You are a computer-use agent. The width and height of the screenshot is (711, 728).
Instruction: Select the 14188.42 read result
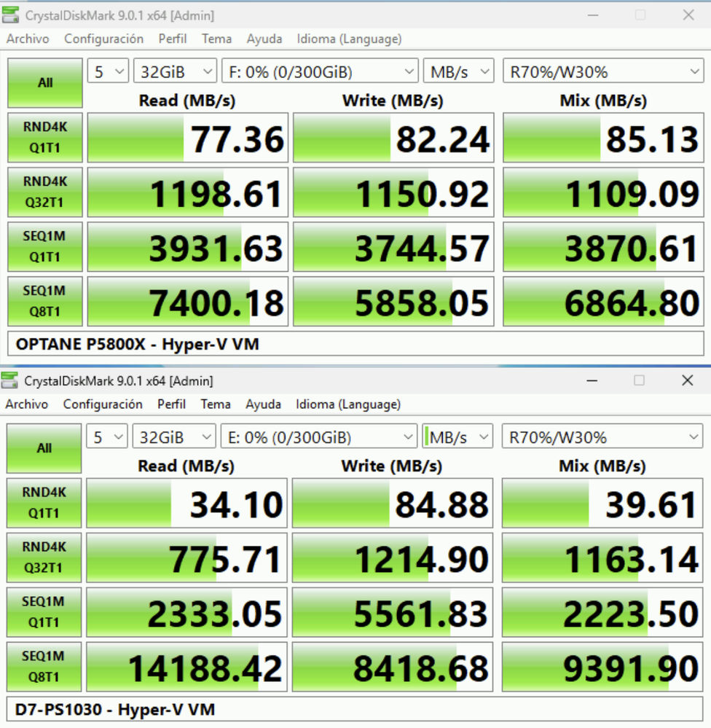click(x=187, y=667)
